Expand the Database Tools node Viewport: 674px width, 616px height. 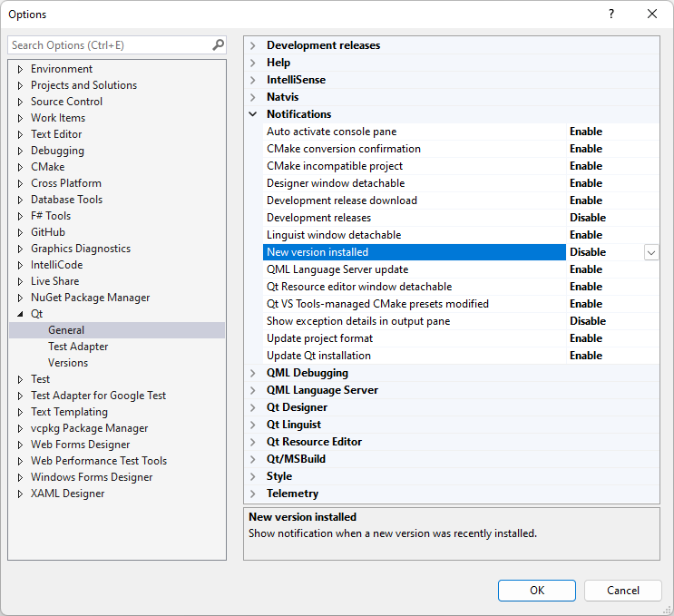(20, 200)
